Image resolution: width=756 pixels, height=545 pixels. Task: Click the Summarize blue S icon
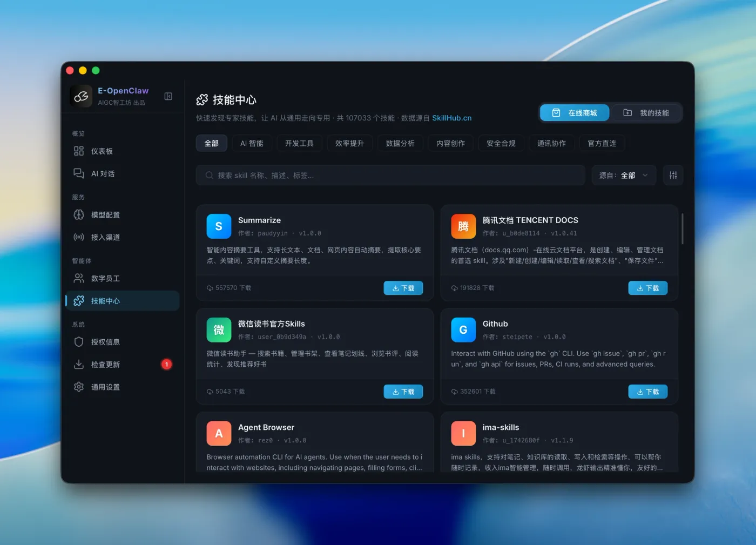[219, 226]
